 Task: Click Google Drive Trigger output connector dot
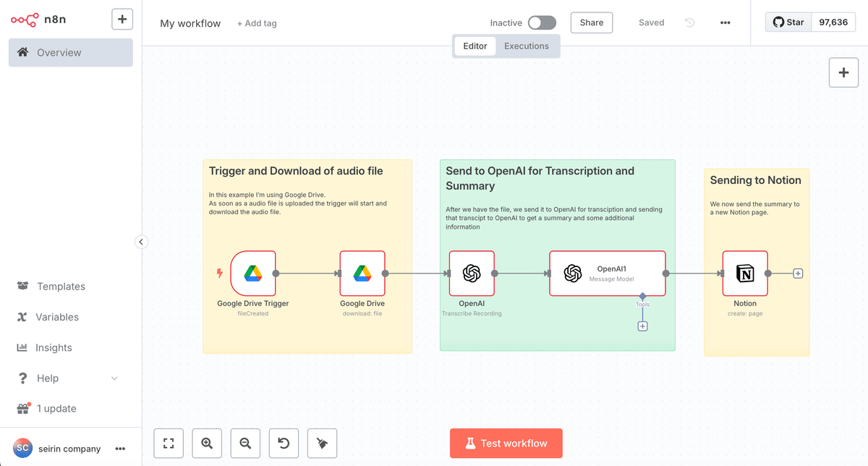click(x=276, y=274)
